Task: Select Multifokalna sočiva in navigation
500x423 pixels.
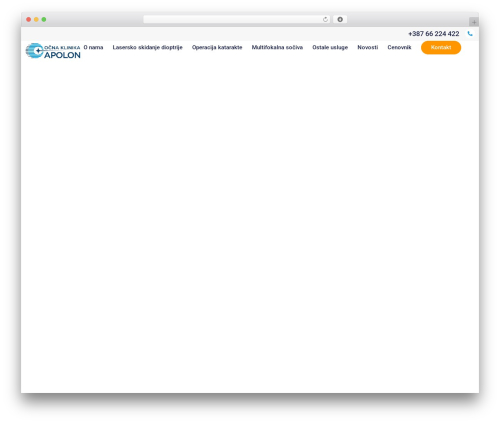Action: click(x=277, y=47)
